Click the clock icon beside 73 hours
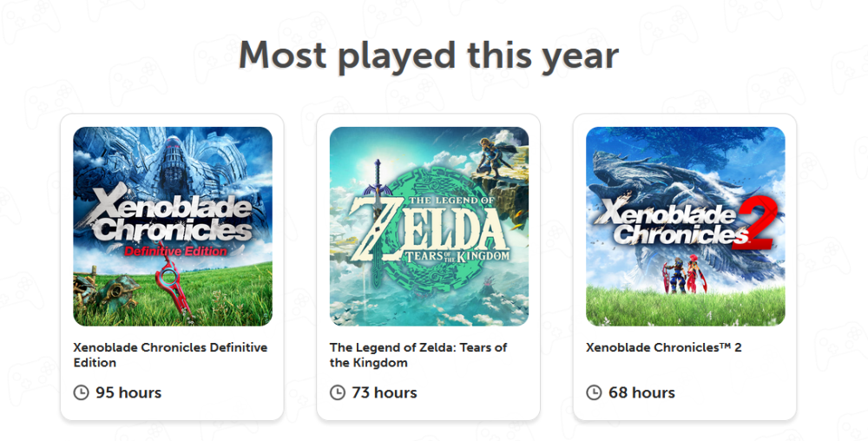 point(338,392)
